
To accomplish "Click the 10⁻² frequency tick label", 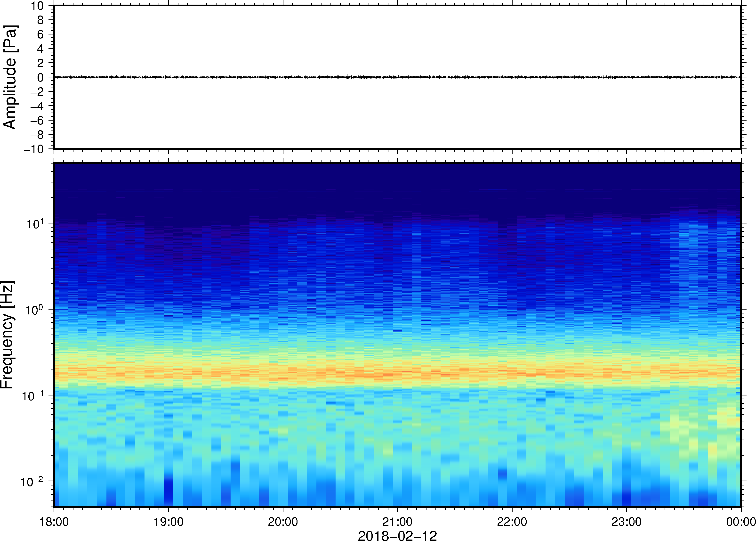I will click(32, 481).
